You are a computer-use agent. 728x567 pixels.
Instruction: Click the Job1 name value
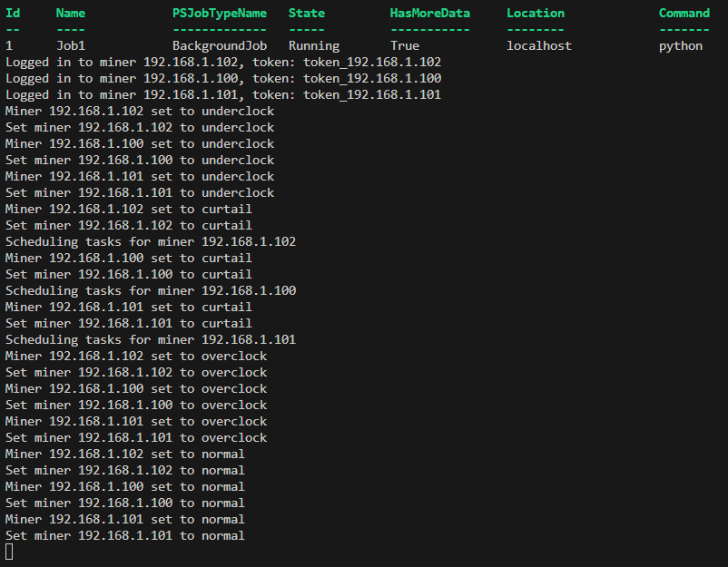pyautogui.click(x=71, y=45)
